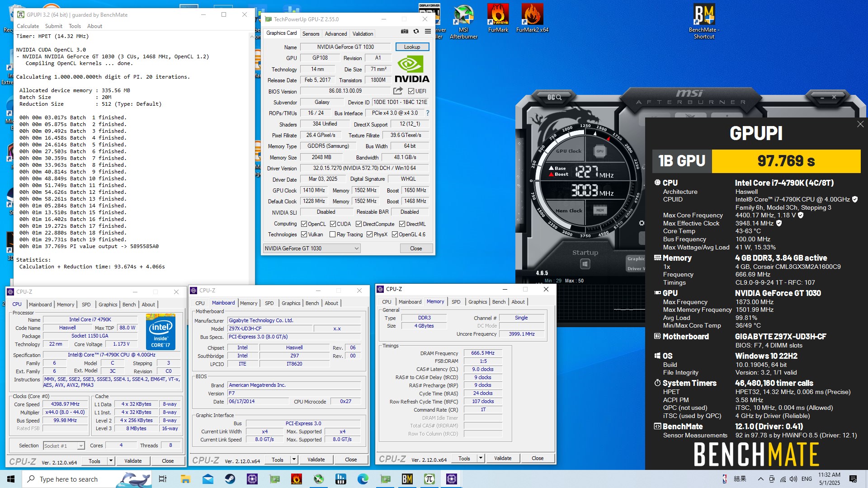Viewport: 868px width, 488px height.
Task: Open the Socket #1 selection dropdown
Action: [x=64, y=446]
